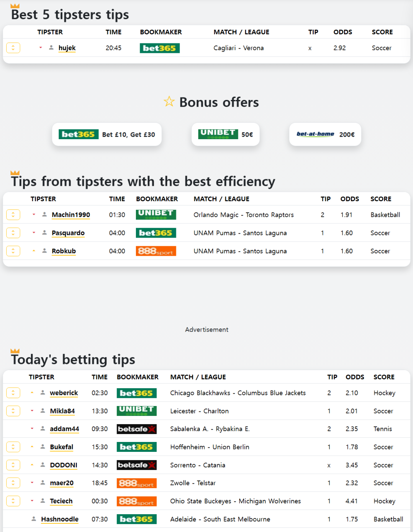Expand Pasquardo's tip row with yellow toggle

click(13, 233)
